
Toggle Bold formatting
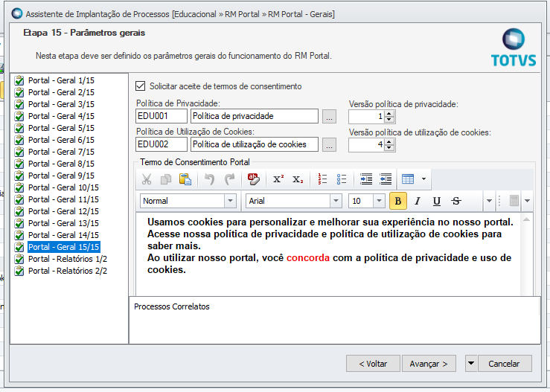pyautogui.click(x=397, y=201)
